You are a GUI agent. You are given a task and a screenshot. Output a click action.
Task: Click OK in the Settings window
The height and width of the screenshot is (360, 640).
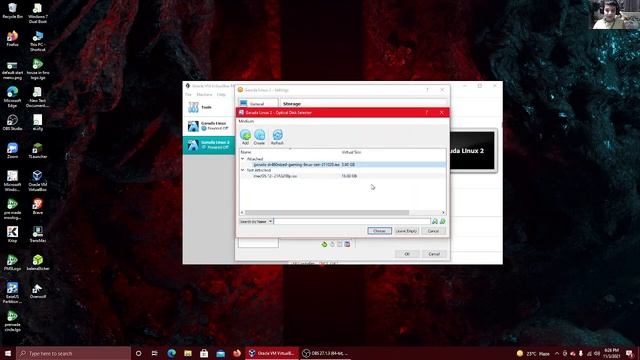tap(407, 254)
